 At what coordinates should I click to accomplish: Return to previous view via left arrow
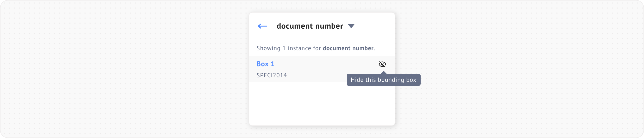pos(262,26)
